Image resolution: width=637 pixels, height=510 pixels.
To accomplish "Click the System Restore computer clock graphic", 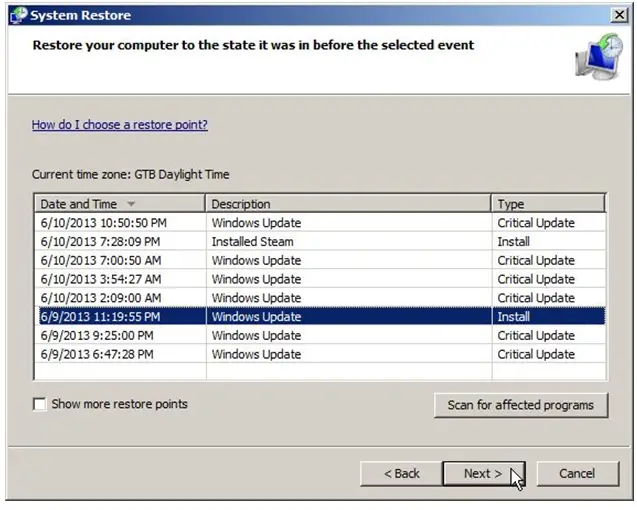I will click(x=599, y=57).
